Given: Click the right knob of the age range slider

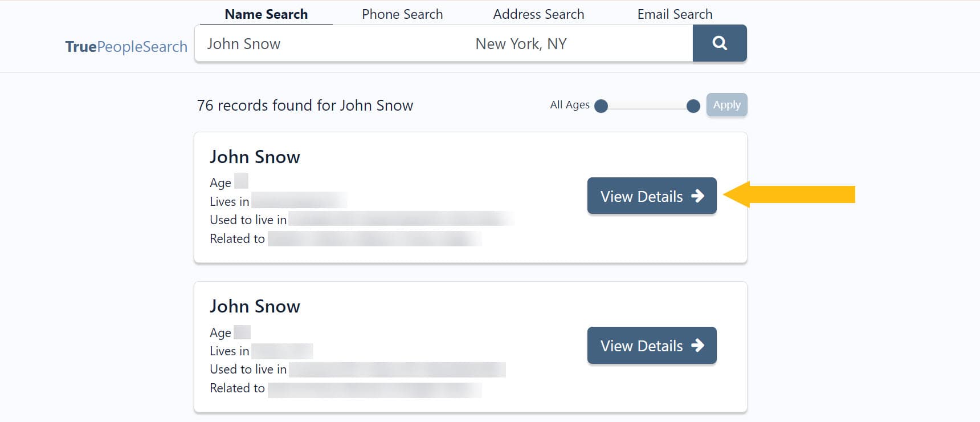Looking at the screenshot, I should 693,106.
